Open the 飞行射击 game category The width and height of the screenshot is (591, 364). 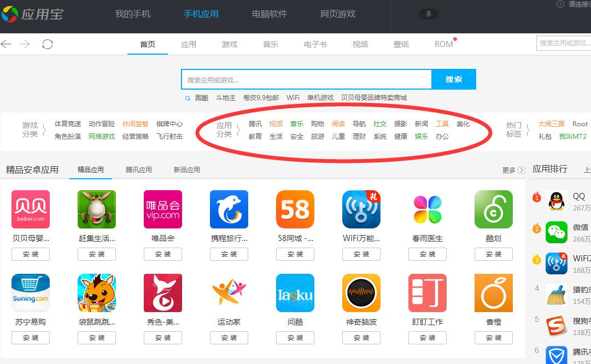coord(169,137)
